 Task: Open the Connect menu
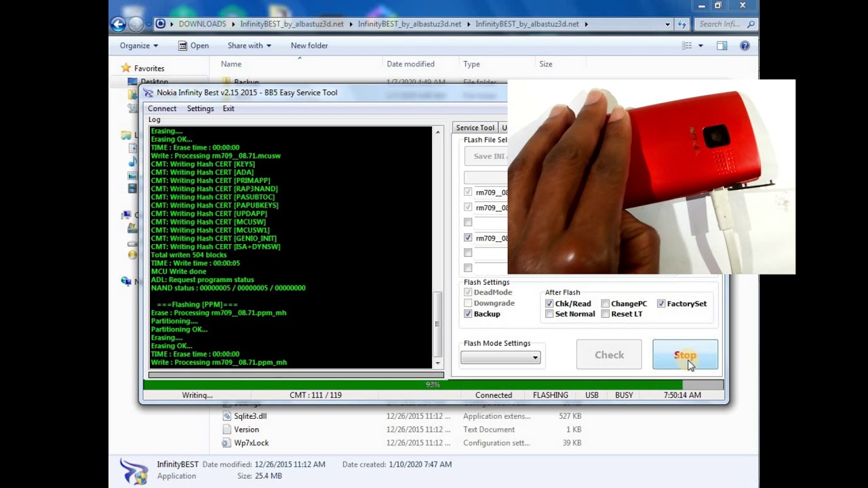162,108
